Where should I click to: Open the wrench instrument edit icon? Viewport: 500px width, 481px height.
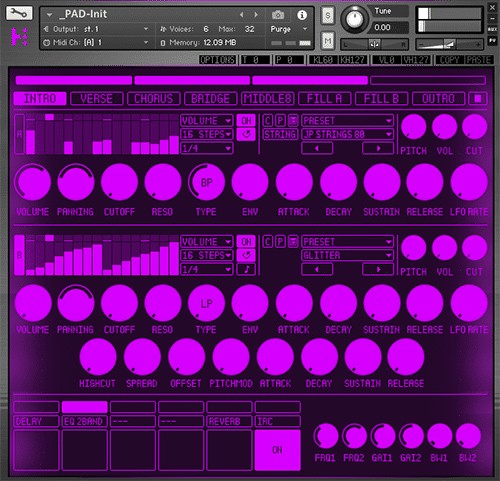tap(19, 14)
